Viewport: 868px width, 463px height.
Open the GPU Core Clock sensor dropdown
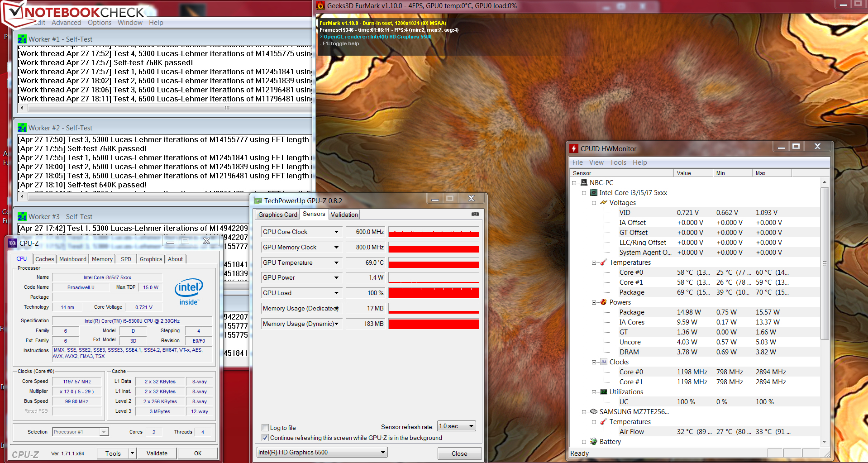click(x=336, y=232)
